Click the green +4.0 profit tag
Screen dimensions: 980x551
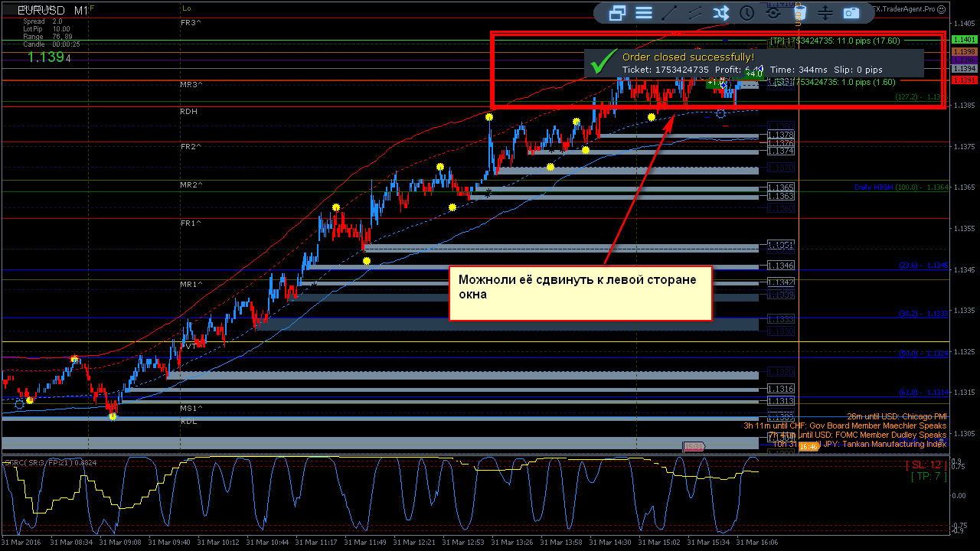753,73
